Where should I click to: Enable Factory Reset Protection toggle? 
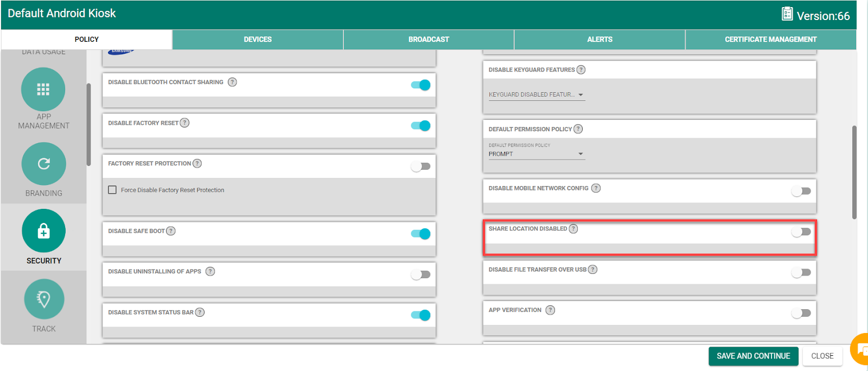point(421,167)
